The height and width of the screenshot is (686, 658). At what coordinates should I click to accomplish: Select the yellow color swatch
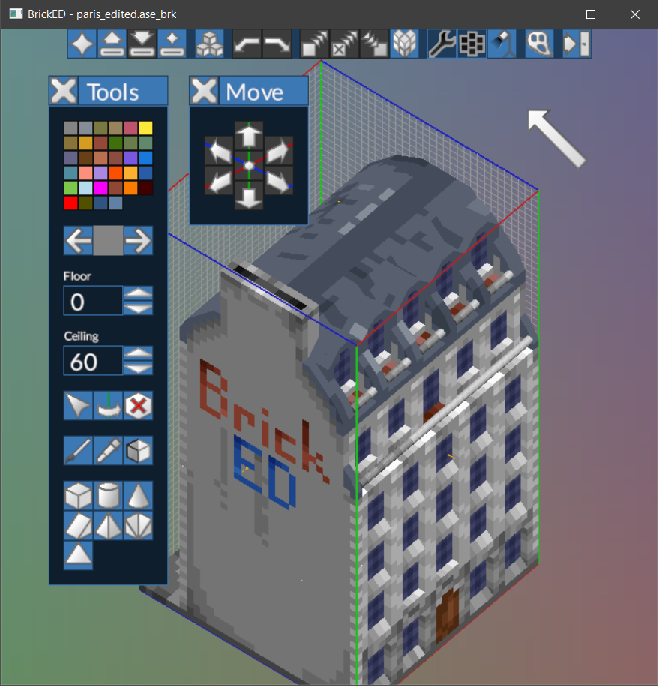click(145, 128)
